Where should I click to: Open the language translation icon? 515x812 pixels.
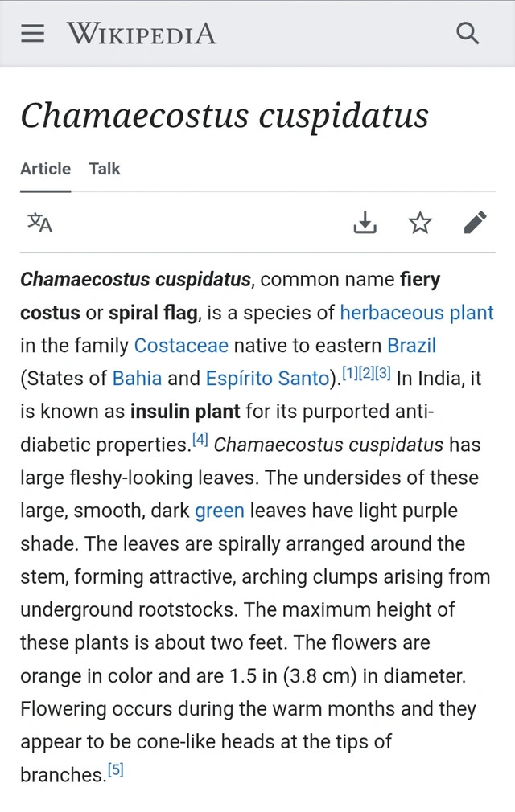(x=39, y=223)
